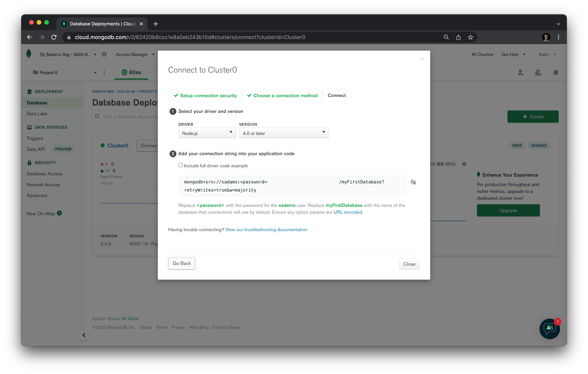The width and height of the screenshot is (588, 374).
Task: Go to Setup connection security step
Action: [x=205, y=95]
